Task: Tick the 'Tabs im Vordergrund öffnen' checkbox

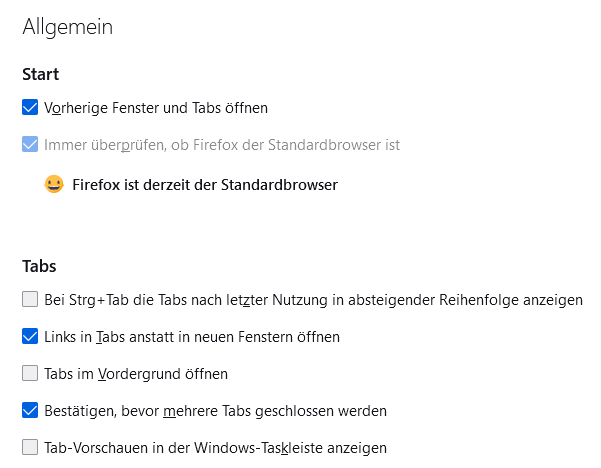Action: (x=30, y=374)
